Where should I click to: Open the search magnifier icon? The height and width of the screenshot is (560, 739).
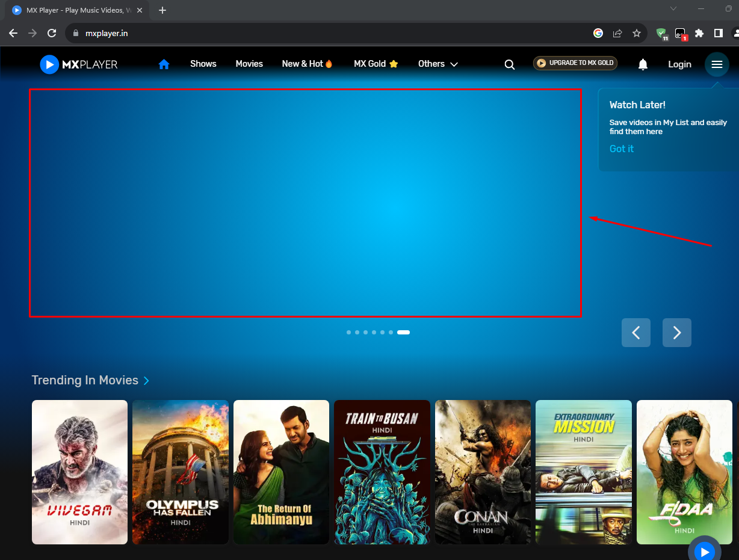point(509,64)
